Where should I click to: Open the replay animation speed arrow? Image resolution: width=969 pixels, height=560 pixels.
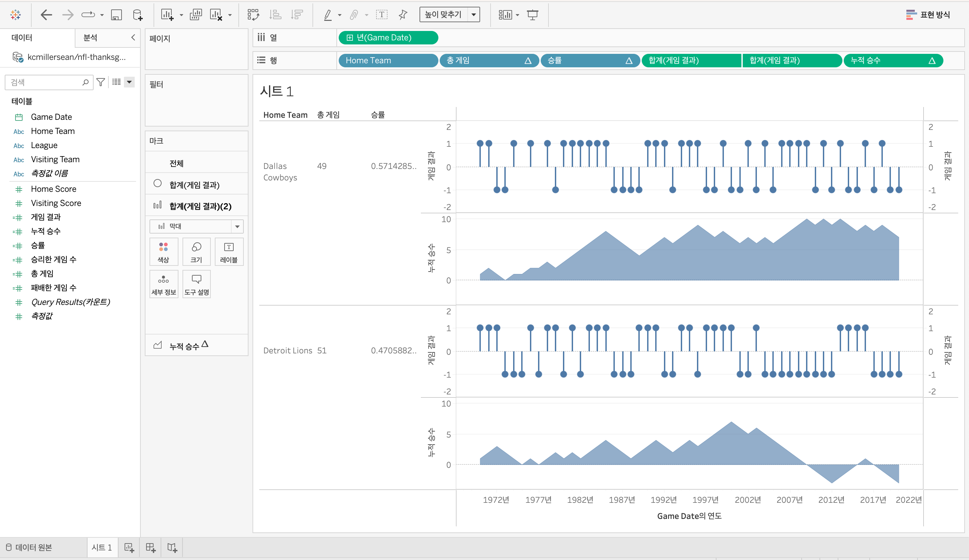pyautogui.click(x=102, y=15)
